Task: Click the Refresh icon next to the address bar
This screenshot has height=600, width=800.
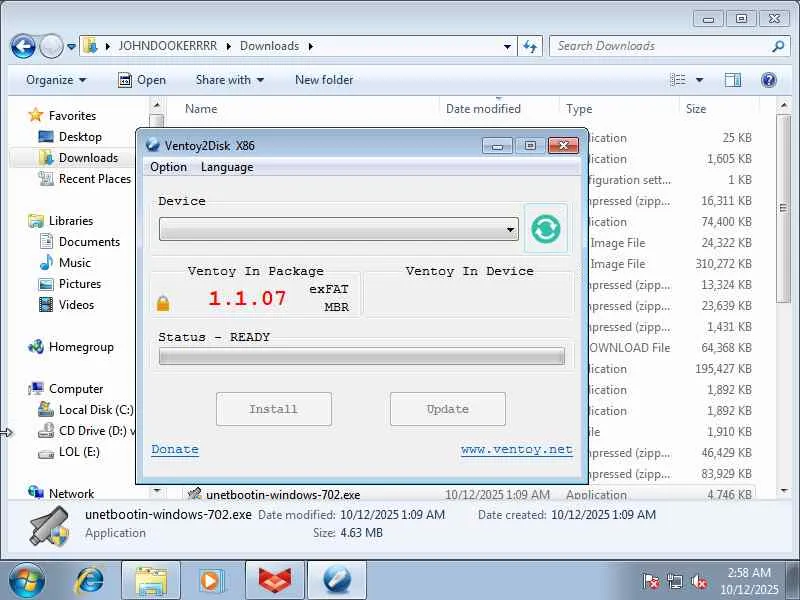Action: [530, 46]
